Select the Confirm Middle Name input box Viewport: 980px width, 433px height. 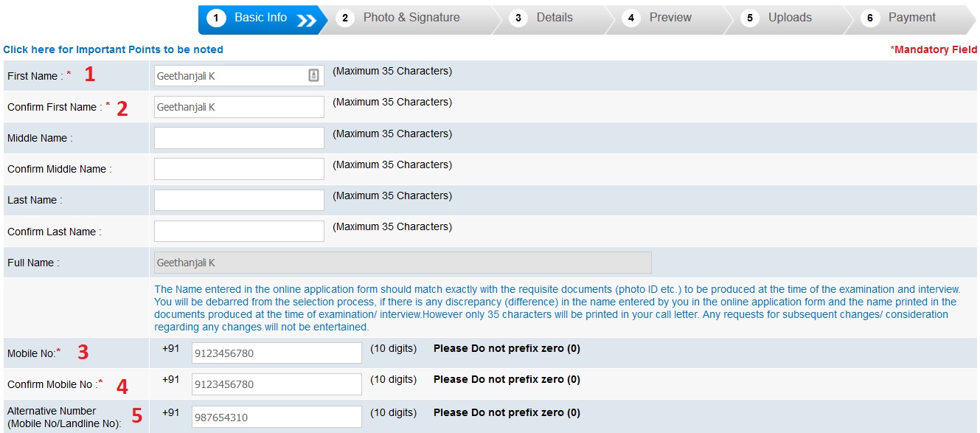point(239,169)
